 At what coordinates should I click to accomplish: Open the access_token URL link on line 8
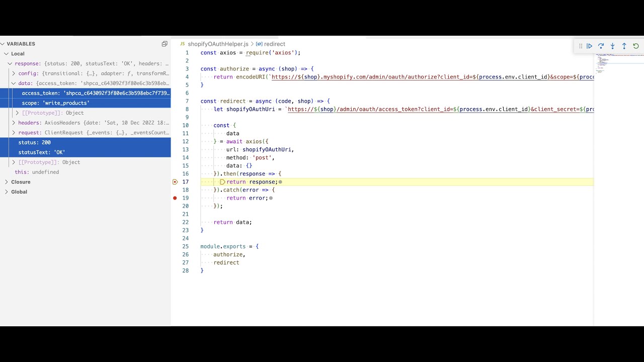(x=441, y=109)
